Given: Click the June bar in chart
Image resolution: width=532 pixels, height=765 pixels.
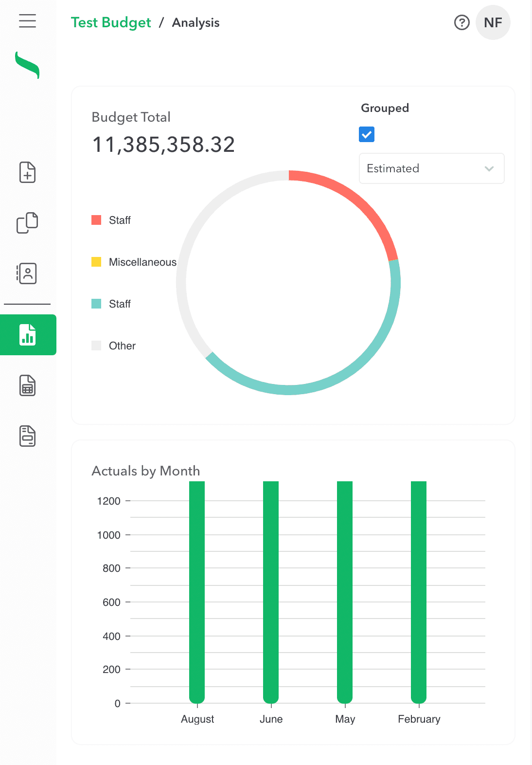Looking at the screenshot, I should click(271, 591).
